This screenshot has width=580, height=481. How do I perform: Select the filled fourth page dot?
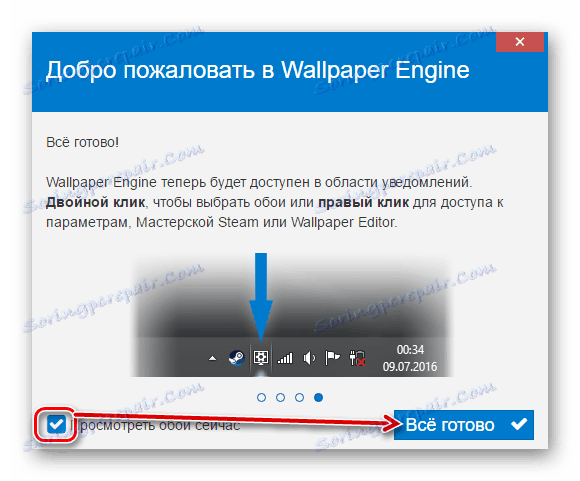click(x=318, y=397)
